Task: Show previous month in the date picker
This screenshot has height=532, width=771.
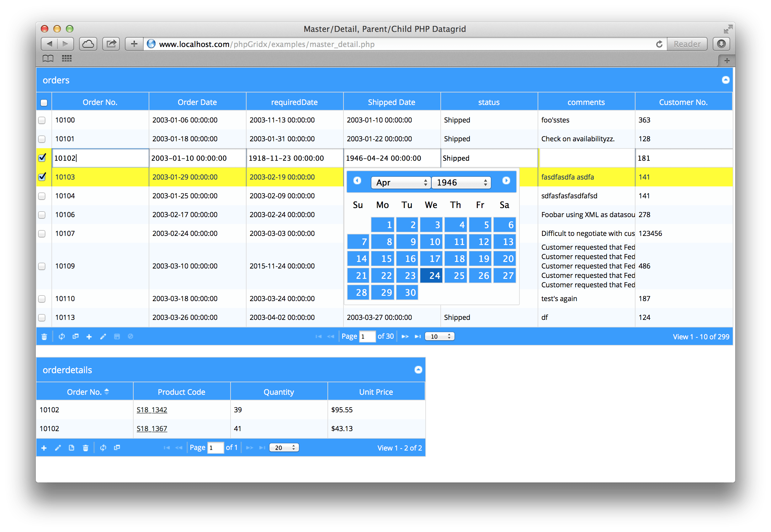Action: click(357, 181)
